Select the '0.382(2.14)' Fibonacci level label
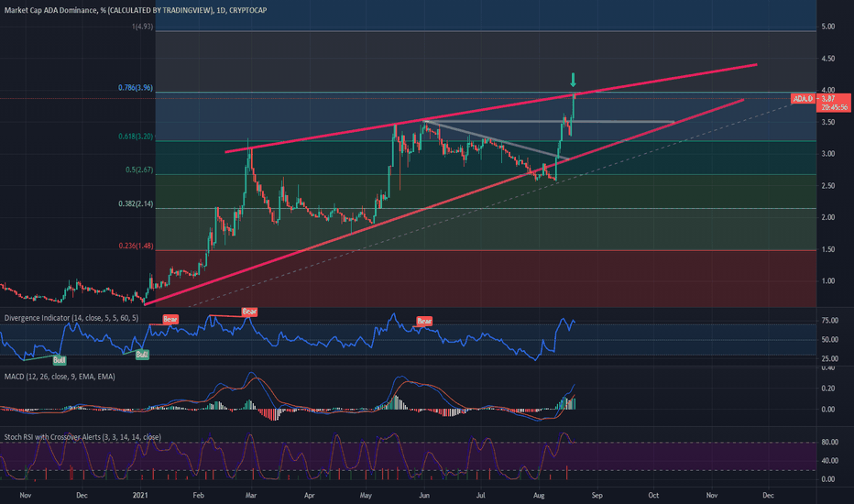This screenshot has width=854, height=504. point(136,203)
